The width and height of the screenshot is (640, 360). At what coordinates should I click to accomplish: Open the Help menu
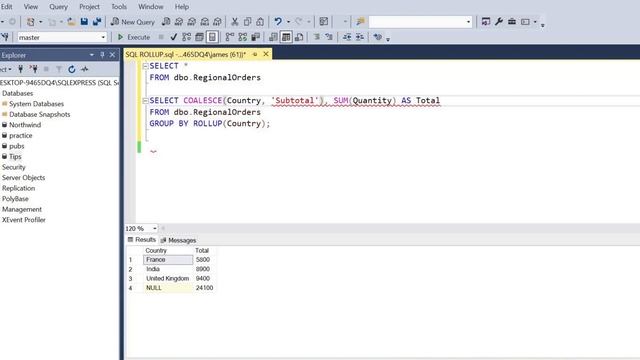pos(182,7)
